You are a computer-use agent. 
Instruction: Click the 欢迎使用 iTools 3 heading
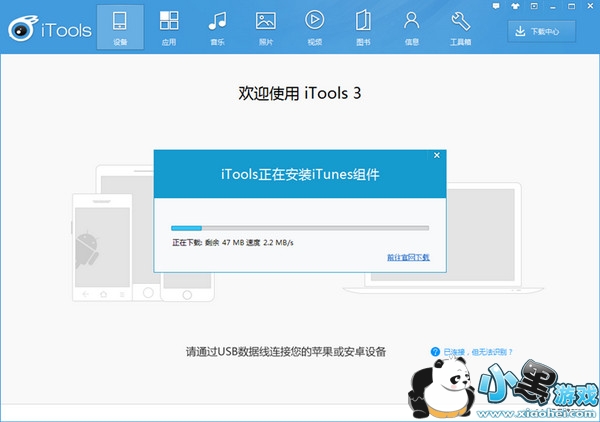pyautogui.click(x=300, y=93)
